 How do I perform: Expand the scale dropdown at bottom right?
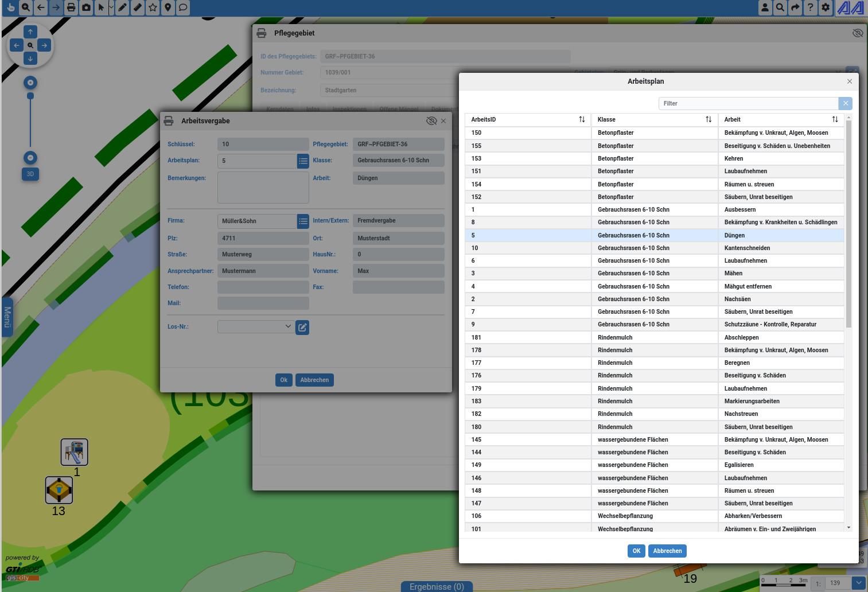tap(858, 583)
